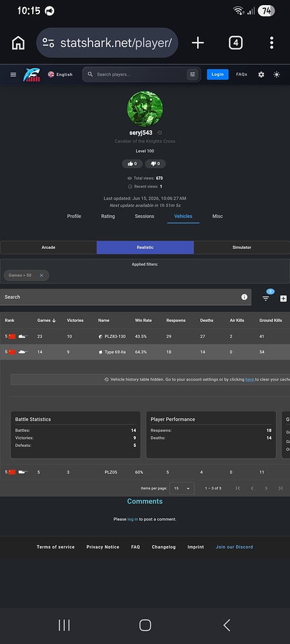Image resolution: width=290 pixels, height=644 pixels.
Task: Open the Join our Discord link
Action: (x=235, y=547)
